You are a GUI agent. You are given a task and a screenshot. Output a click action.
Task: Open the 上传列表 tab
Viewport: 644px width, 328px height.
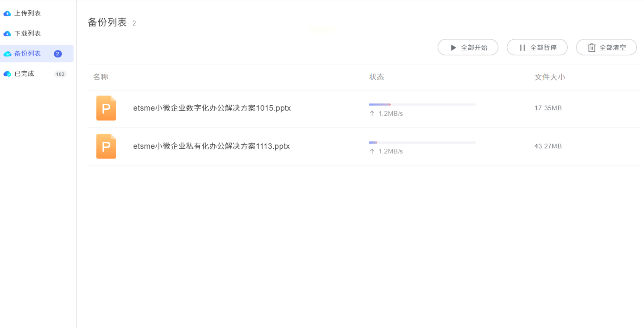tap(28, 13)
